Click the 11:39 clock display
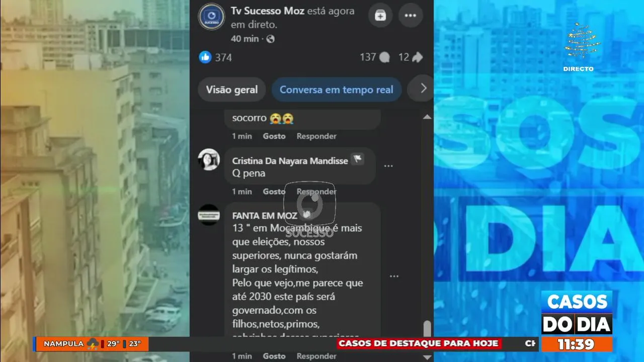The height and width of the screenshot is (362, 644). click(x=577, y=344)
